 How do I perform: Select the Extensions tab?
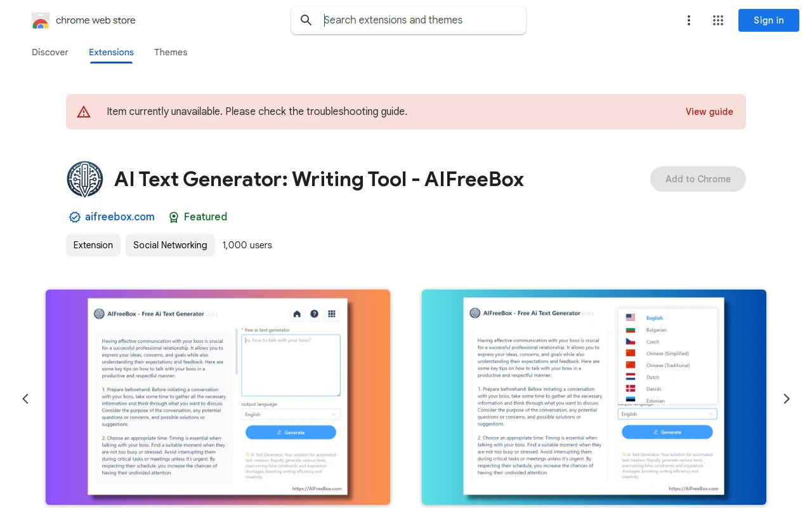[x=111, y=52]
